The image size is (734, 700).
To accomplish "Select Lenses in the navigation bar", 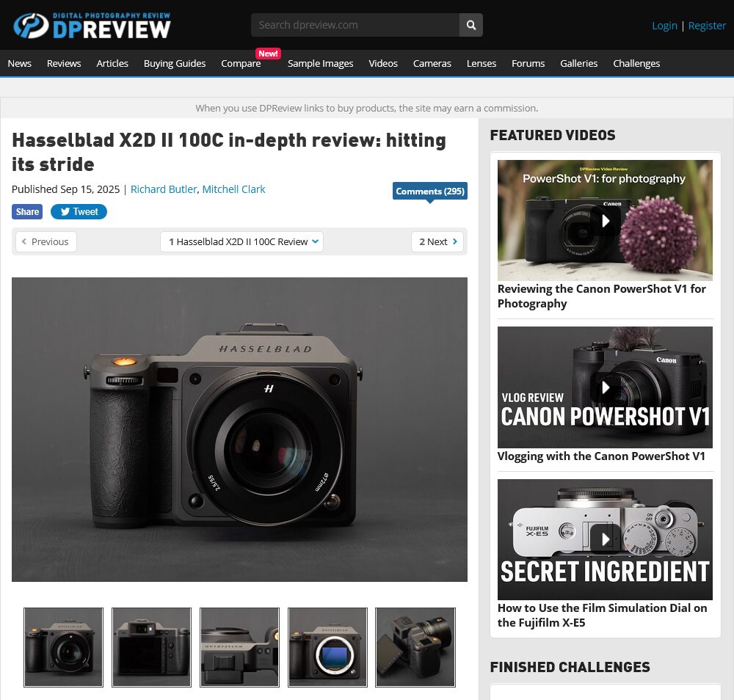I will point(482,64).
